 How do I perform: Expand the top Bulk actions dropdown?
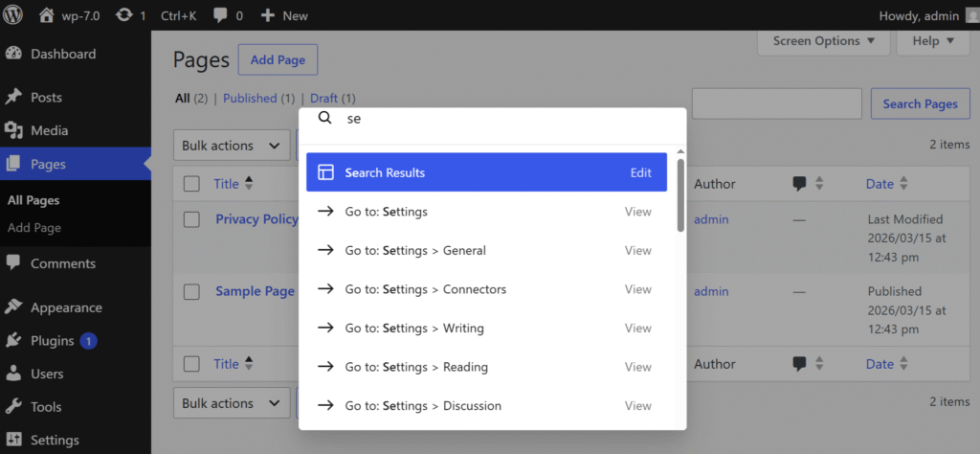pos(231,146)
